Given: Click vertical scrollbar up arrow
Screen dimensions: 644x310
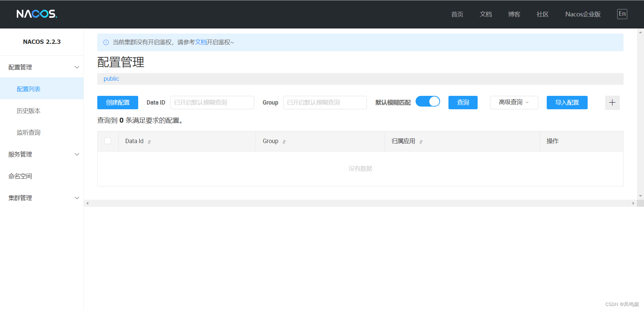Looking at the screenshot, I should (x=640, y=33).
